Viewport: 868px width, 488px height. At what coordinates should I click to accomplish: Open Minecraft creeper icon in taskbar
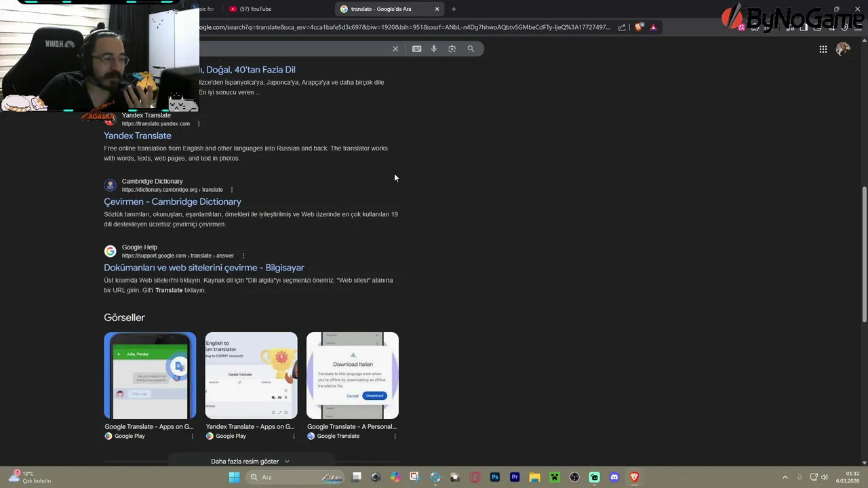(x=554, y=477)
